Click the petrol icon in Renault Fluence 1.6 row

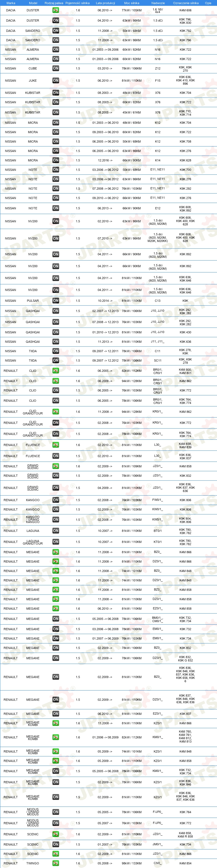pyautogui.click(x=56, y=445)
